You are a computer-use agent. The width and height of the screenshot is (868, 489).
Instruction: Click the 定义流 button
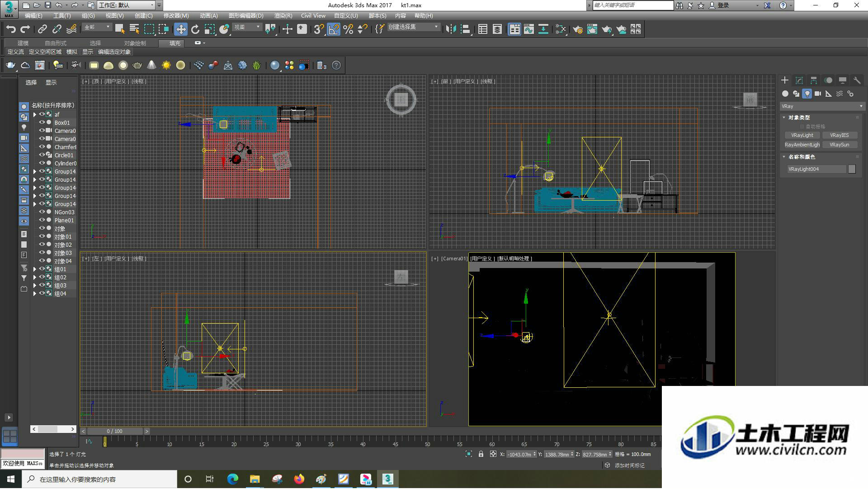pyautogui.click(x=16, y=52)
